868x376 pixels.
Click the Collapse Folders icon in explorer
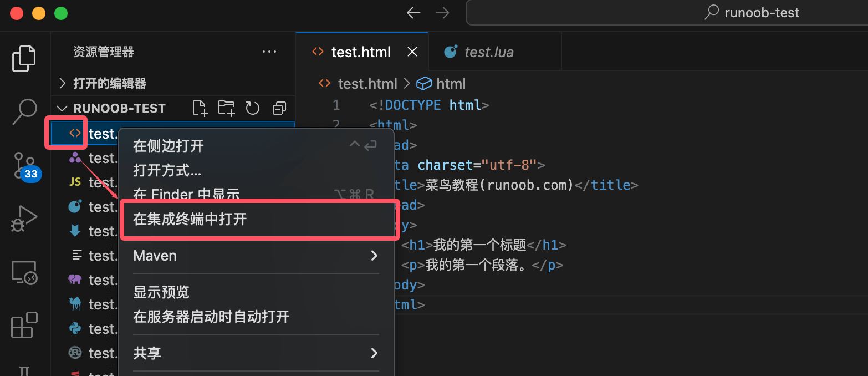tap(279, 108)
